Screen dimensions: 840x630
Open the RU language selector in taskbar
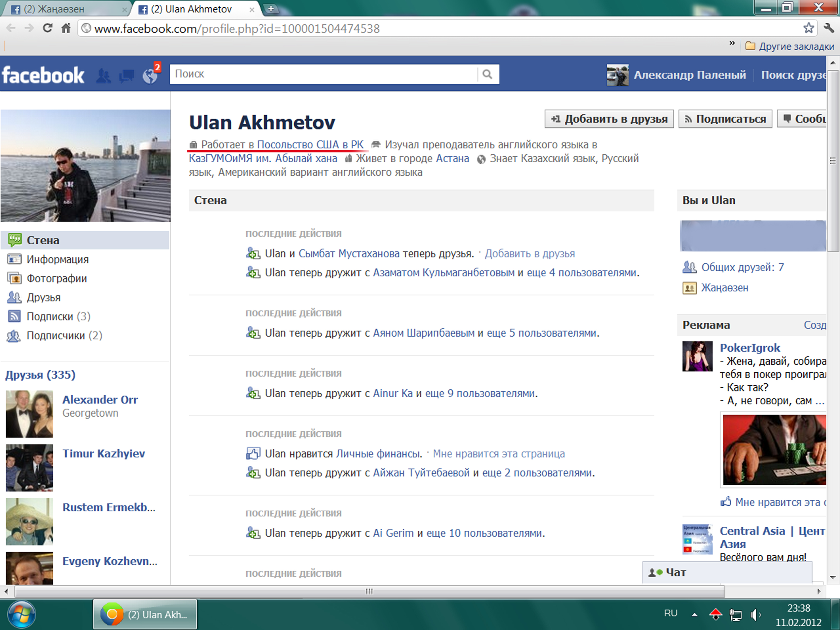click(x=671, y=613)
